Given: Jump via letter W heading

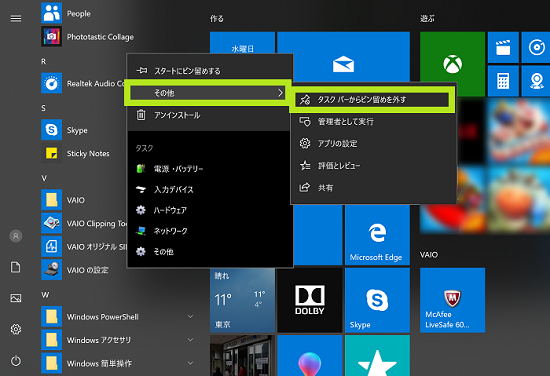Looking at the screenshot, I should 45,295.
